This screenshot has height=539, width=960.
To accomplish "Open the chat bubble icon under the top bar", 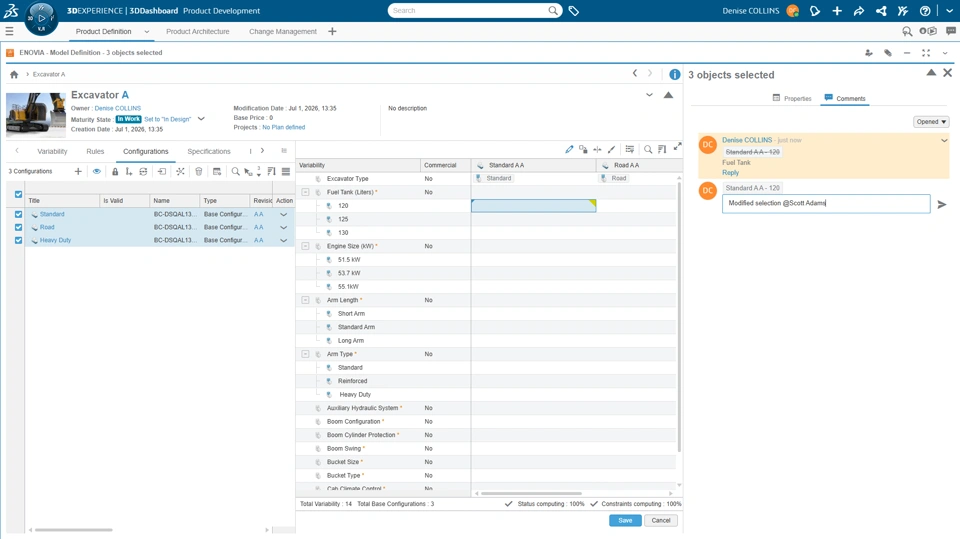I will (951, 31).
